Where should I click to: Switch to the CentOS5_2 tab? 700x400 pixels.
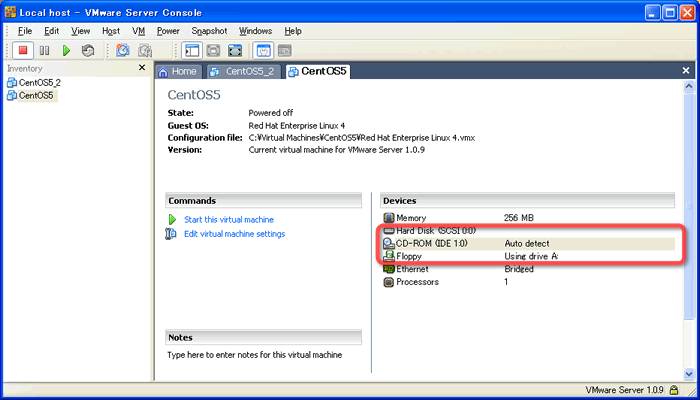(x=244, y=71)
